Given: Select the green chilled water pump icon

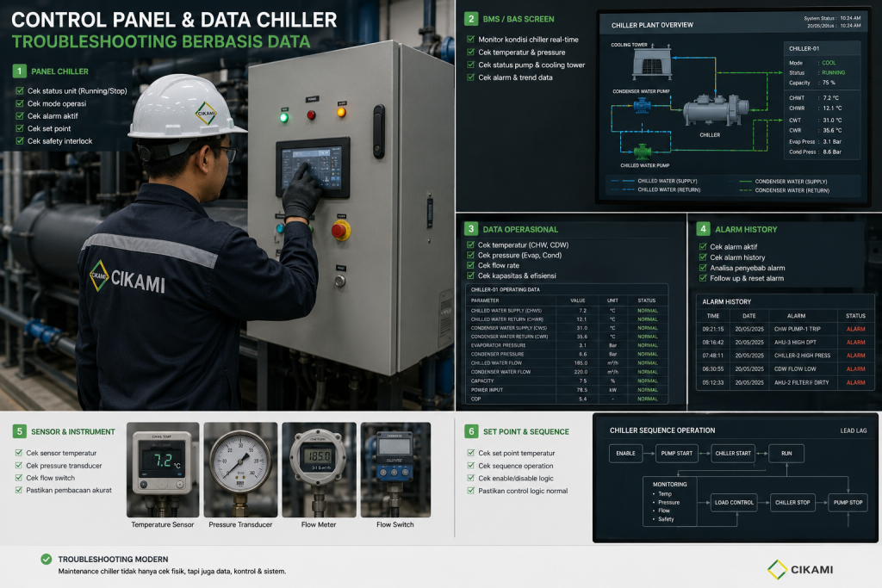Looking at the screenshot, I should tap(643, 152).
